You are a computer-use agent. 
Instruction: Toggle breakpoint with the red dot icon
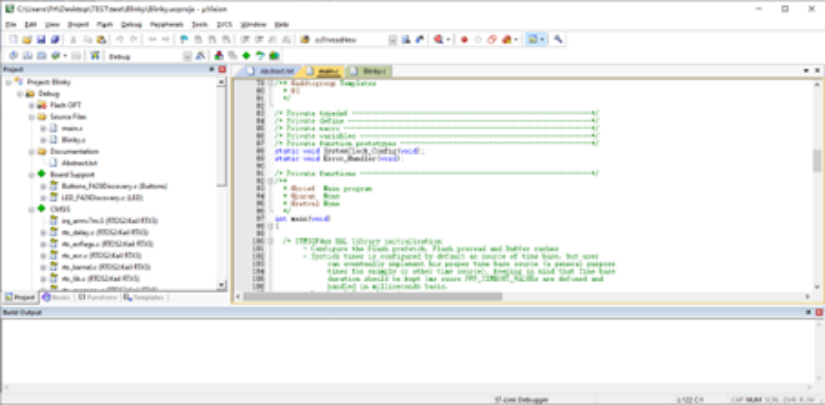(x=464, y=39)
